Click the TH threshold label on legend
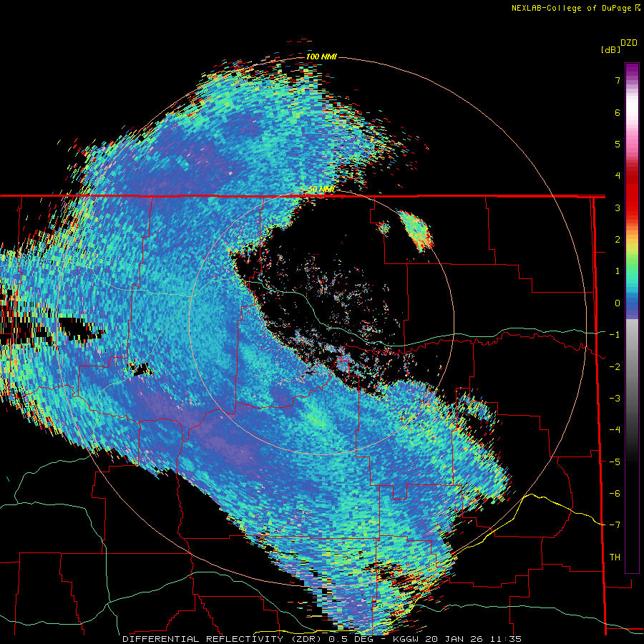644x644 pixels. pos(615,557)
